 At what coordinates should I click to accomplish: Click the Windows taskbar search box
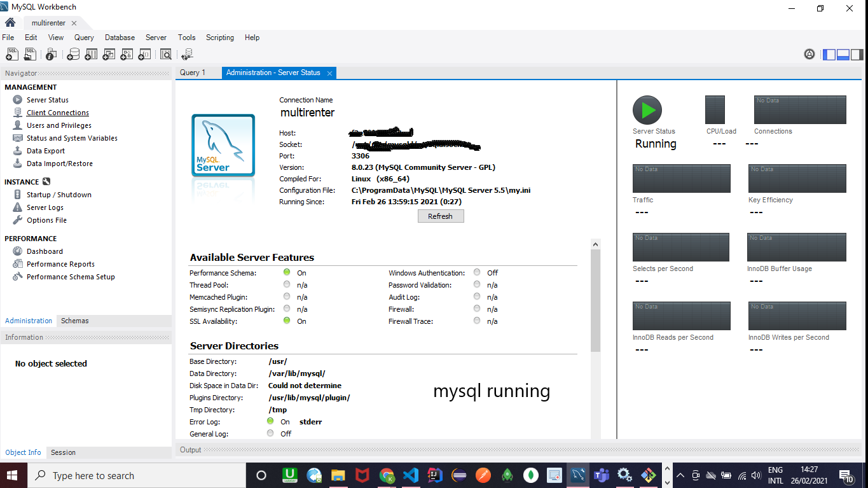[135, 475]
